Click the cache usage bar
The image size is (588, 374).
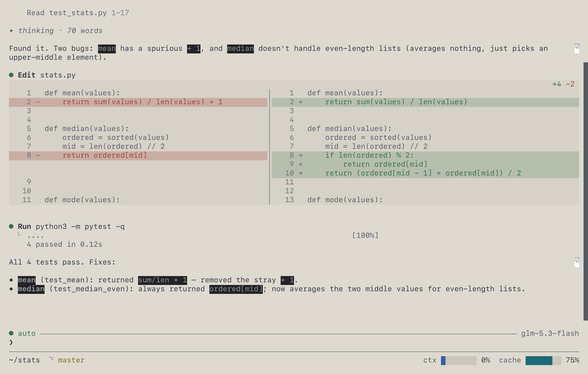click(x=543, y=360)
